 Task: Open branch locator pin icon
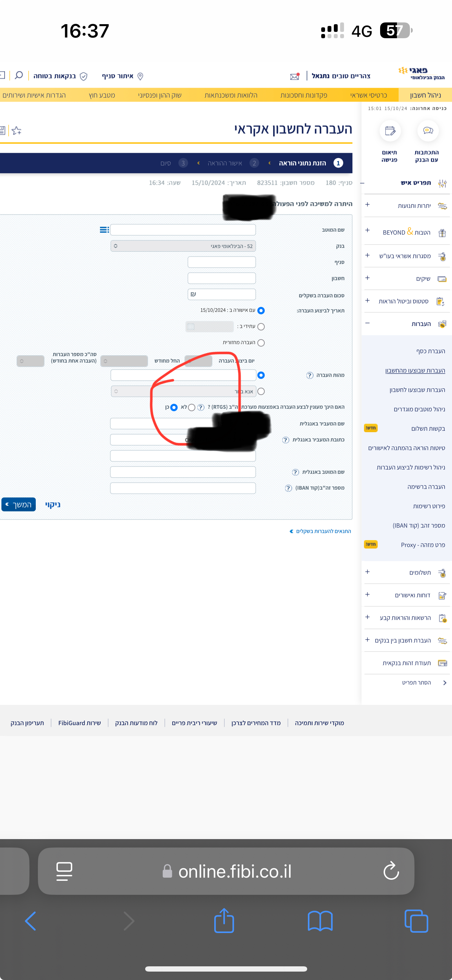(x=140, y=76)
